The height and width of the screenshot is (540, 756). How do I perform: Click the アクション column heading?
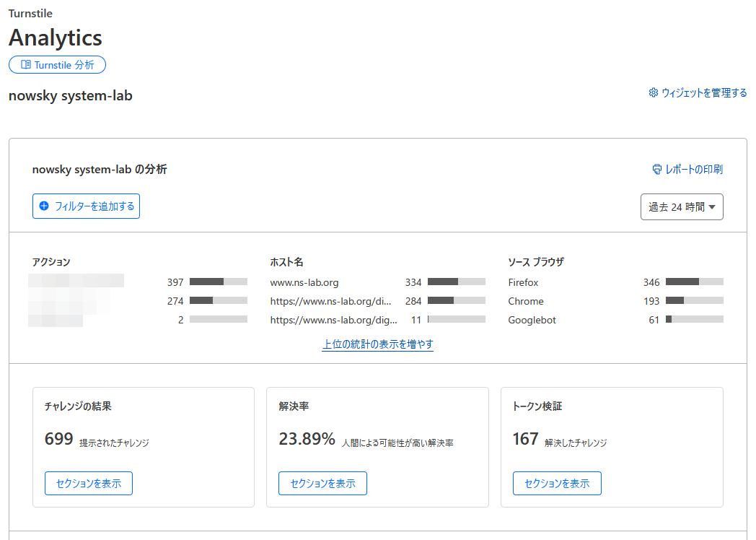pos(51,262)
